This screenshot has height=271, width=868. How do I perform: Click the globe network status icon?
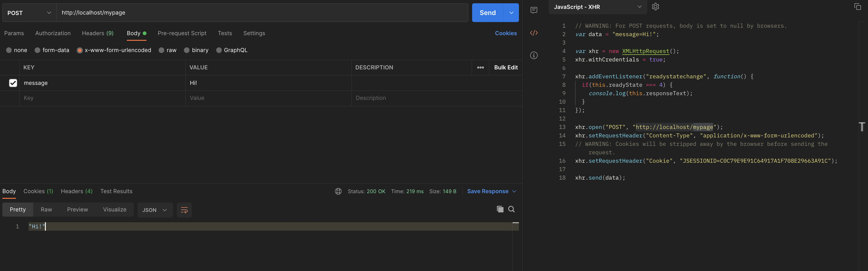coord(338,191)
